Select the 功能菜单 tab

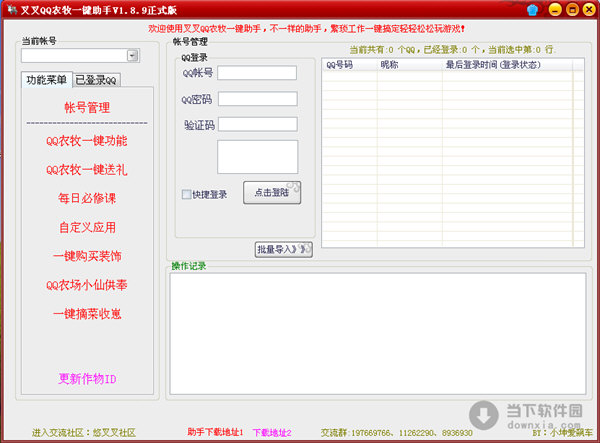point(46,80)
